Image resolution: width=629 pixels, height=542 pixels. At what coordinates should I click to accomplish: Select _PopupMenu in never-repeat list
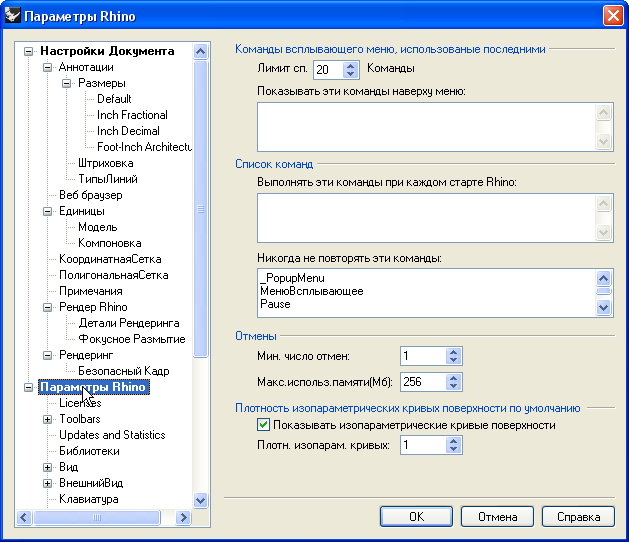(292, 278)
